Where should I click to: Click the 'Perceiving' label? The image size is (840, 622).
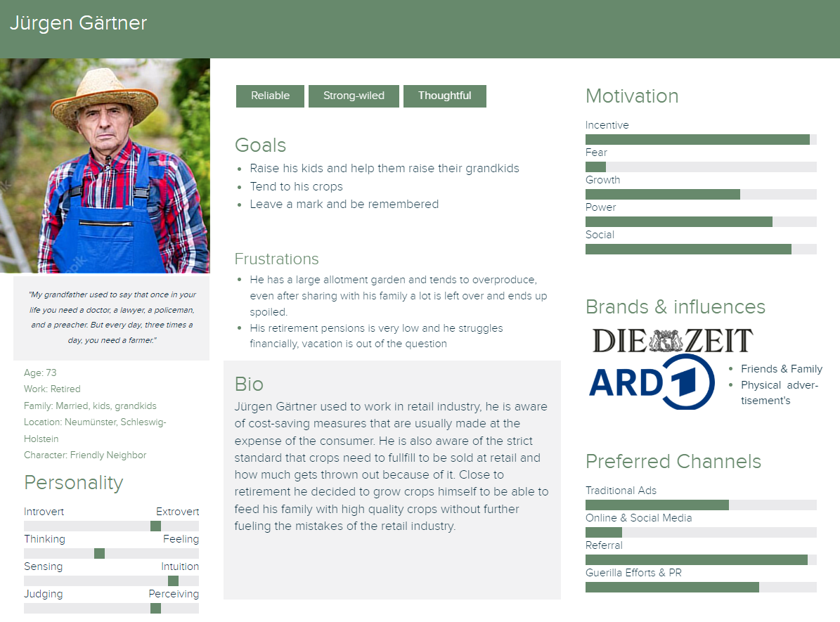click(x=174, y=594)
